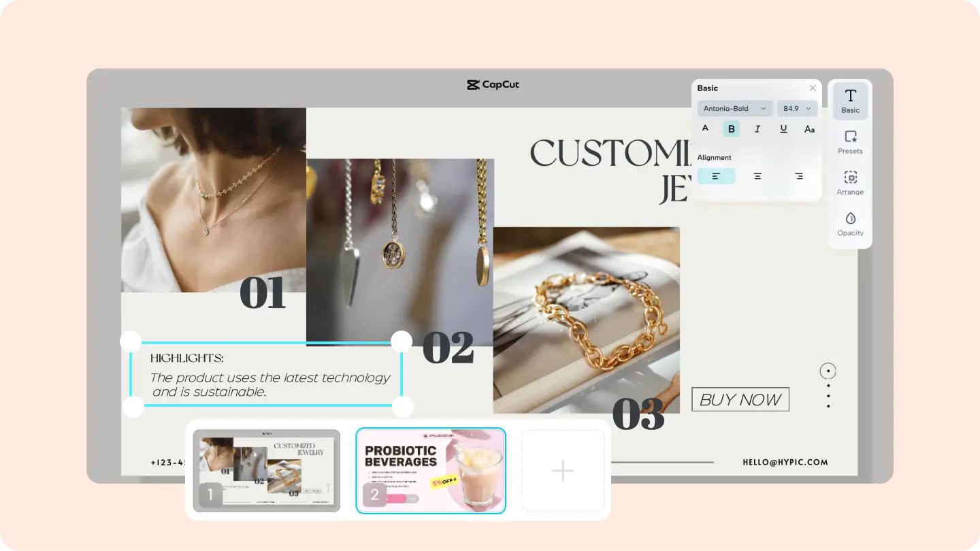Select the gold chain bracelet photo
Viewport: 980px width, 551px height.
coord(587,320)
